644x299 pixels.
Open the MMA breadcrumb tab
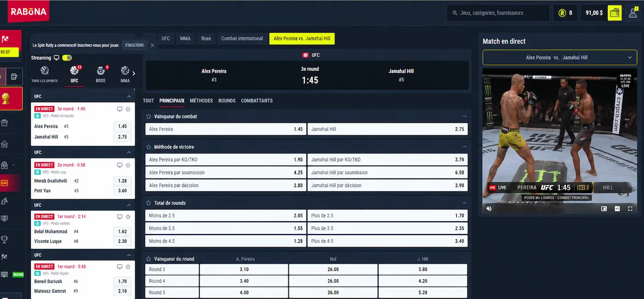[185, 39]
